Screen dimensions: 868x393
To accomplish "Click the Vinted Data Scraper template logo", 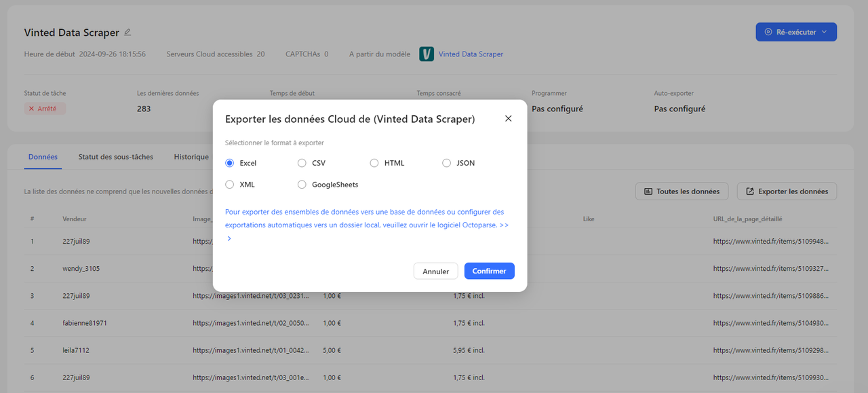I will pyautogui.click(x=427, y=54).
